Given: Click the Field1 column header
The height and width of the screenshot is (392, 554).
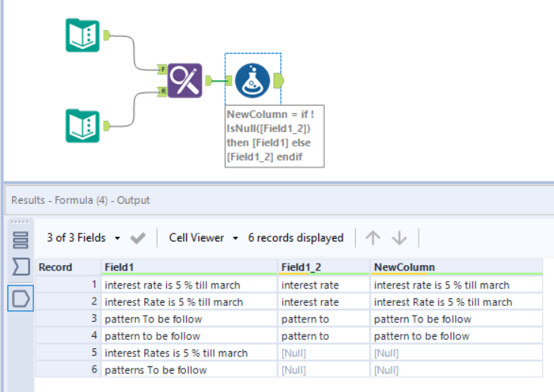Looking at the screenshot, I should coord(189,267).
